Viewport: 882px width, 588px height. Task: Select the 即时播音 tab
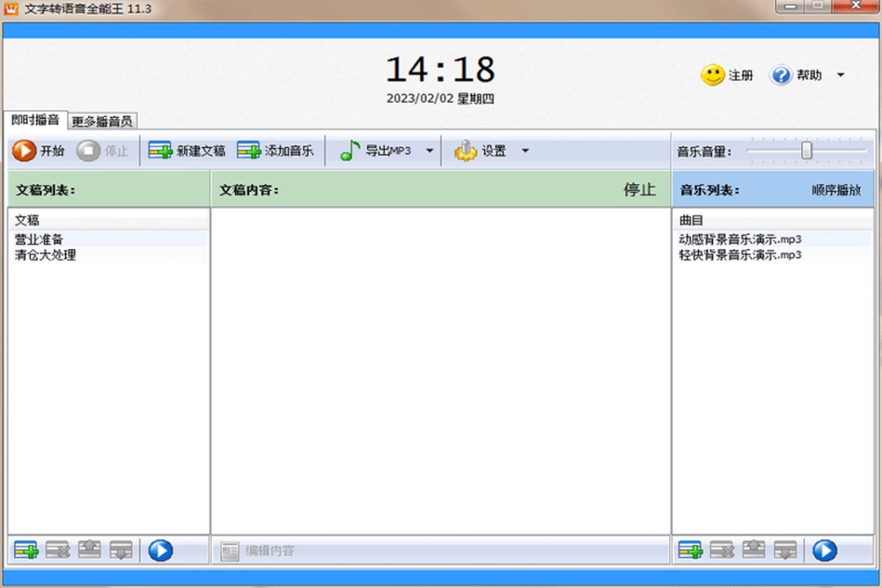(x=34, y=120)
